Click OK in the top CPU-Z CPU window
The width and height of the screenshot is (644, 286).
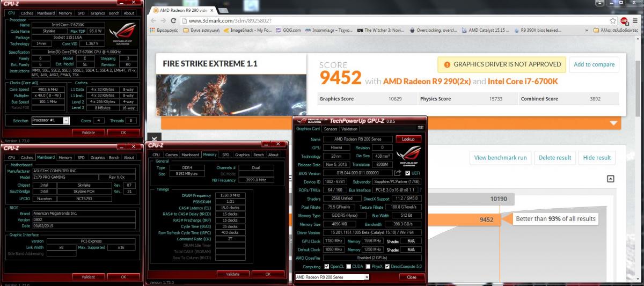(123, 132)
